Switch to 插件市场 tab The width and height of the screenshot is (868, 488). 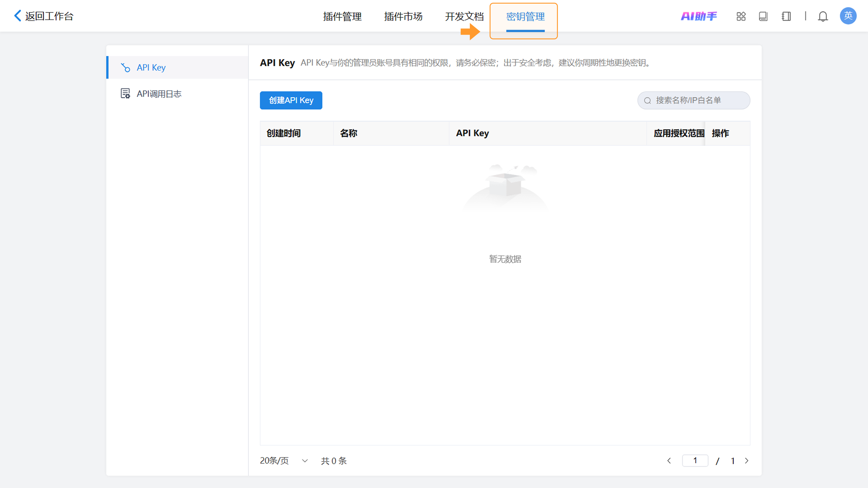click(x=403, y=16)
